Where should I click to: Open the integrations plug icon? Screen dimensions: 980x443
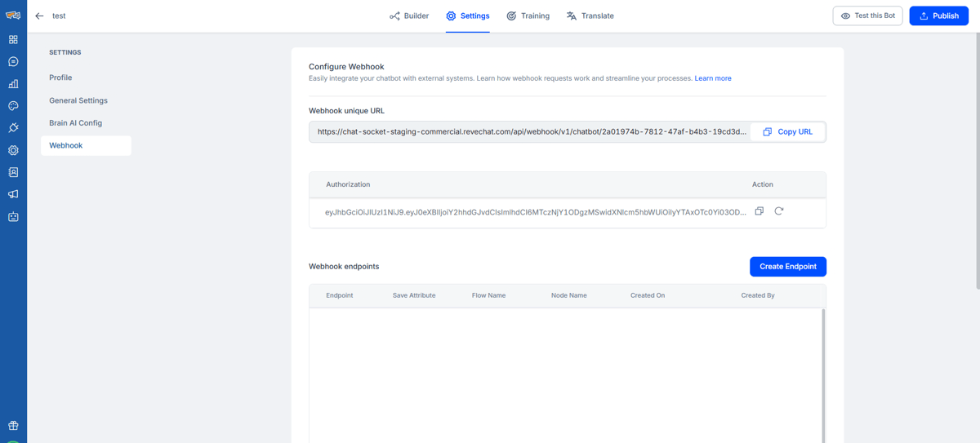pyautogui.click(x=13, y=128)
